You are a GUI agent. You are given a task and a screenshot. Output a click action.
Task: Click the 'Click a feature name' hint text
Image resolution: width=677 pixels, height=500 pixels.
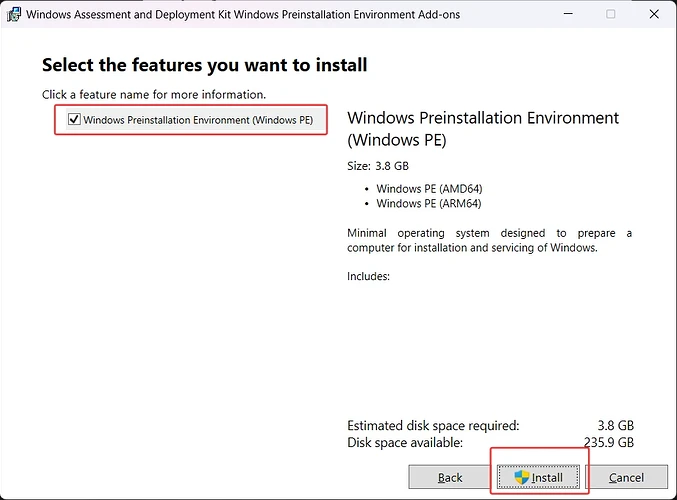pyautogui.click(x=153, y=94)
